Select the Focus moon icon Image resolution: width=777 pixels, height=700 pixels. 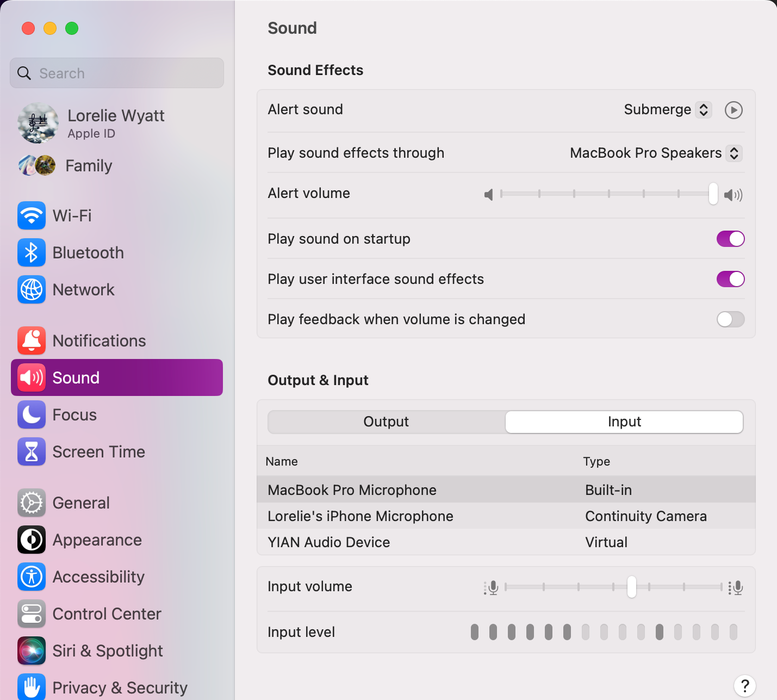(32, 414)
